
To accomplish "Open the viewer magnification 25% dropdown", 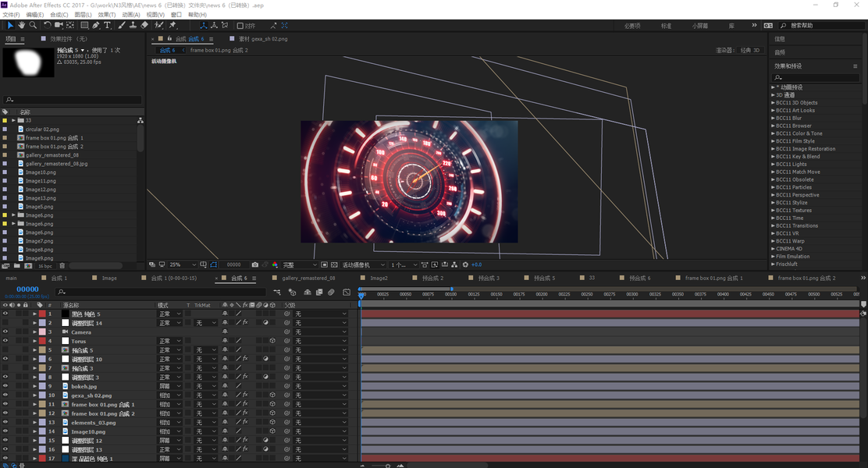I will pos(182,265).
